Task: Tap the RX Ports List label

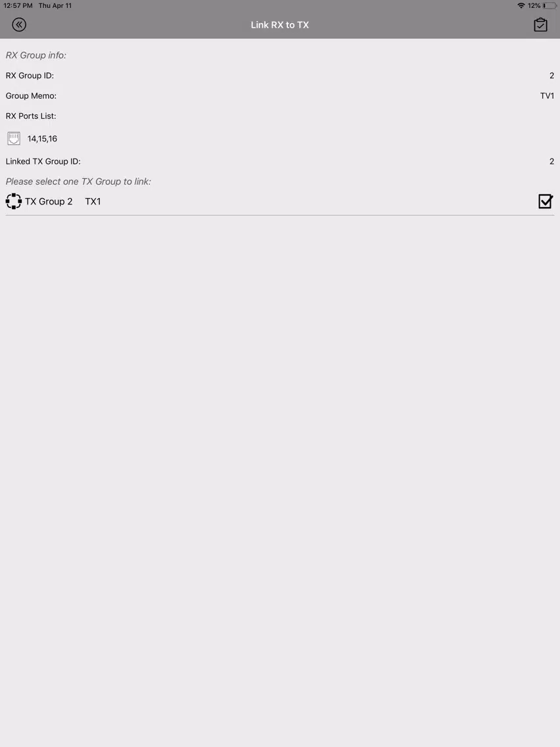Action: [x=31, y=116]
